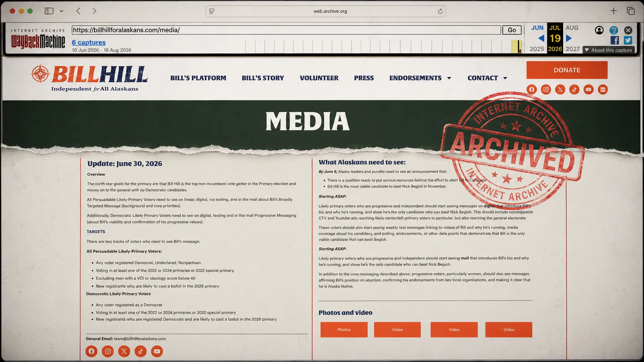
Task: Click the Wayback Go button
Action: 512,30
